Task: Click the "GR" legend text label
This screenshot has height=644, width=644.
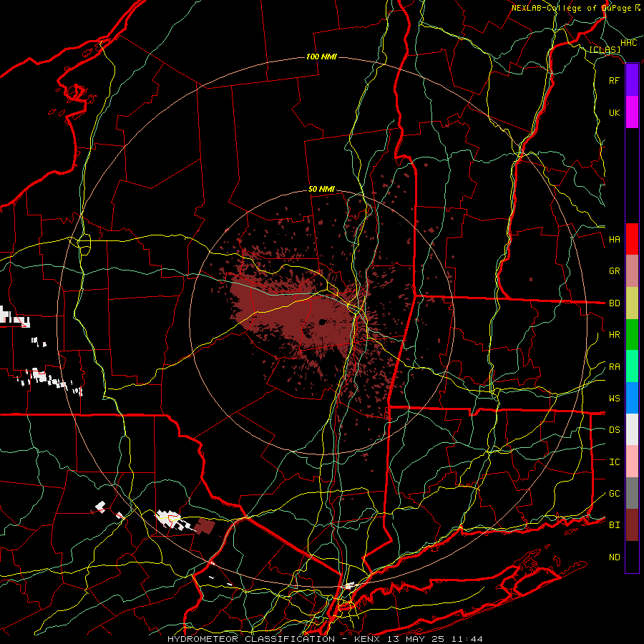Action: pyautogui.click(x=614, y=271)
